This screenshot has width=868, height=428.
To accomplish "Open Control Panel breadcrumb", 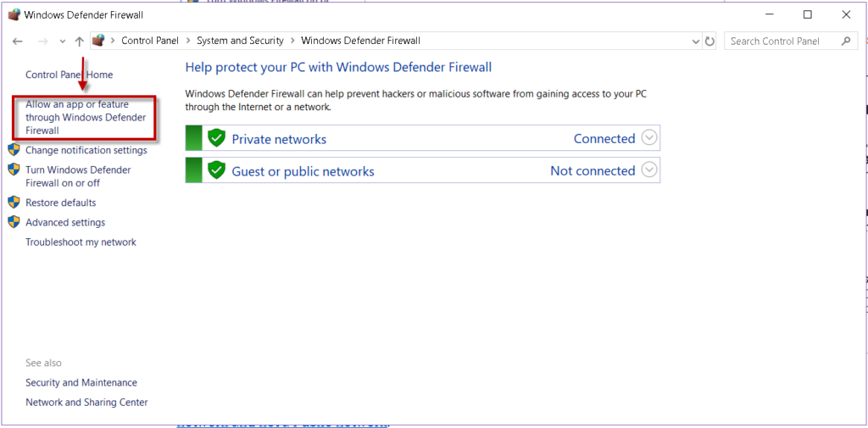I will click(150, 41).
